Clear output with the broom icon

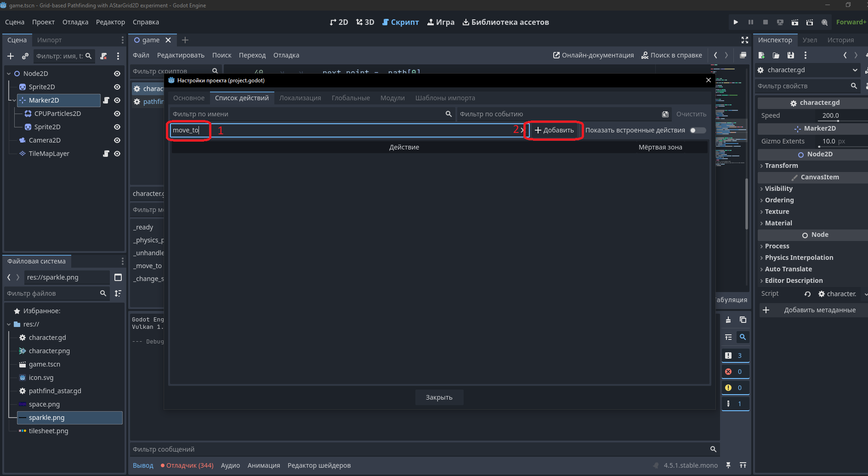(728, 320)
